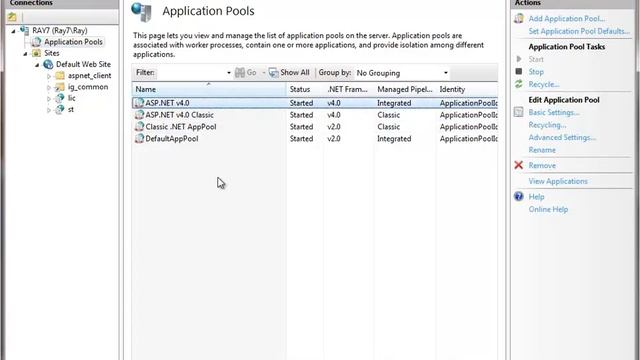This screenshot has width=640, height=360.
Task: Select the Classic .NET AppPool name
Action: [x=181, y=127]
